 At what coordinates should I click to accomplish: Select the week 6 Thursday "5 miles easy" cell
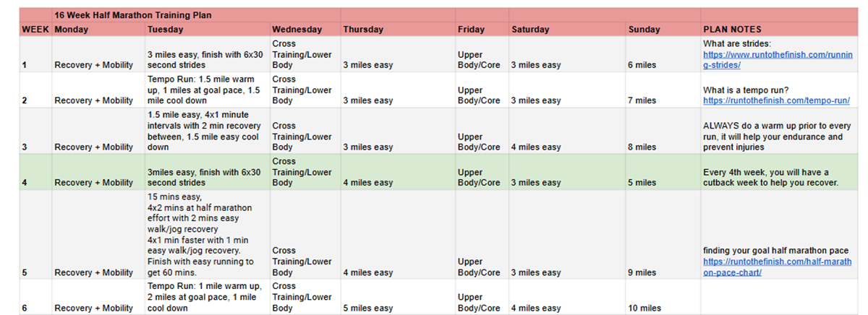click(x=368, y=308)
